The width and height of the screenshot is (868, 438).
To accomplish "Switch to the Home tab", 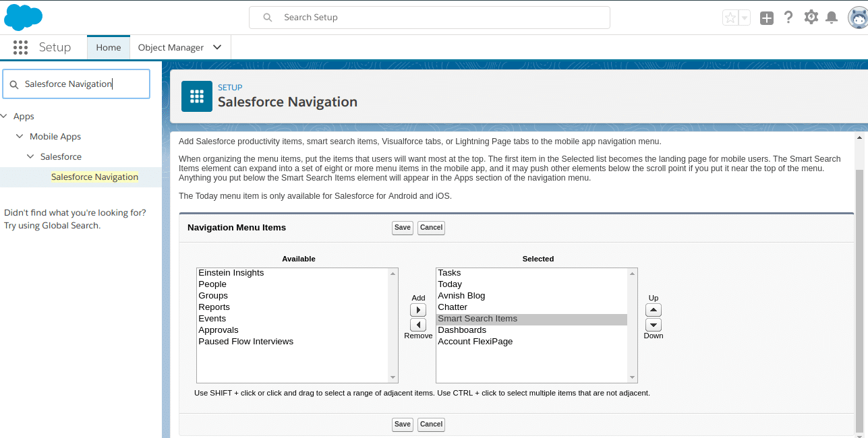I will click(x=108, y=47).
